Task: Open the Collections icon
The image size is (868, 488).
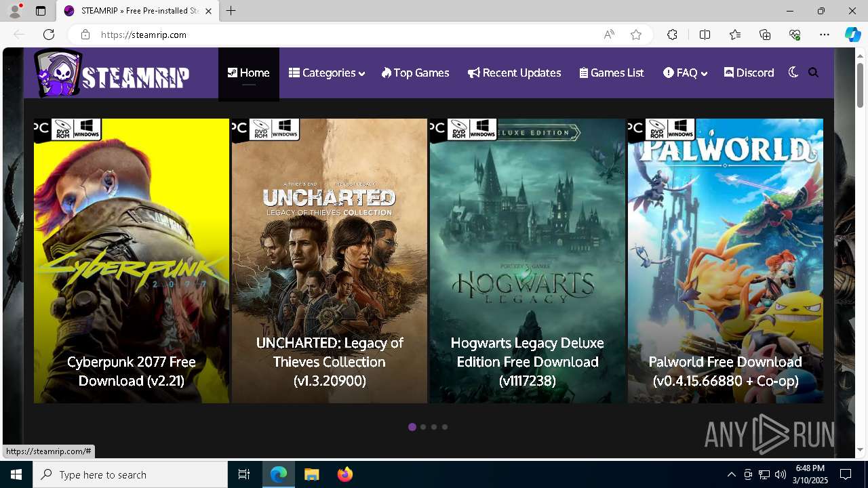Action: [765, 35]
